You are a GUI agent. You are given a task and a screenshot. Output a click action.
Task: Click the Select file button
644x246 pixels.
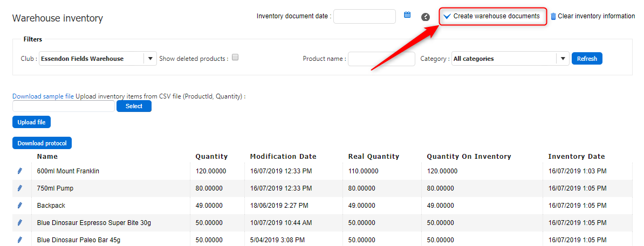134,106
